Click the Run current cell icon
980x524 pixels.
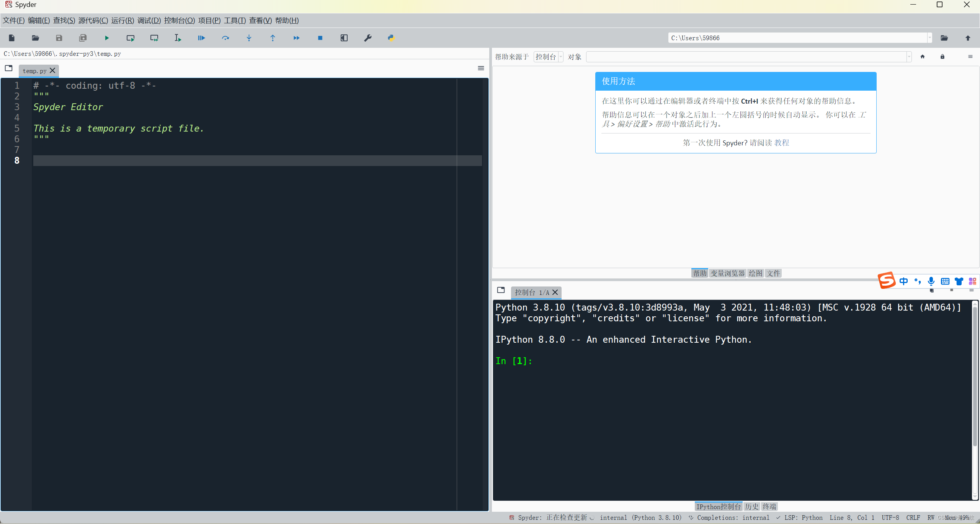(x=130, y=38)
